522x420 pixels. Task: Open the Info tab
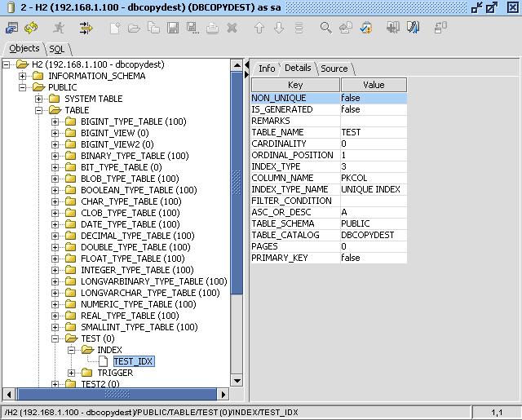(267, 69)
